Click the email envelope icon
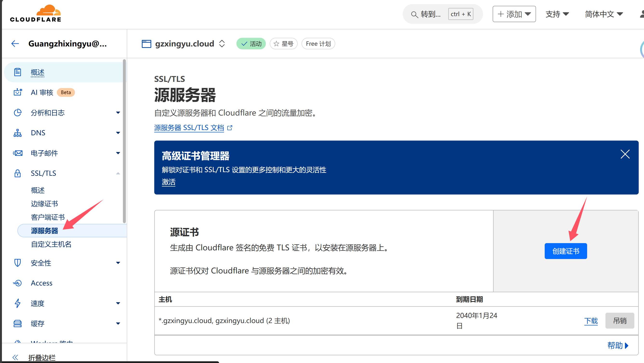This screenshot has height=363, width=644. click(18, 153)
